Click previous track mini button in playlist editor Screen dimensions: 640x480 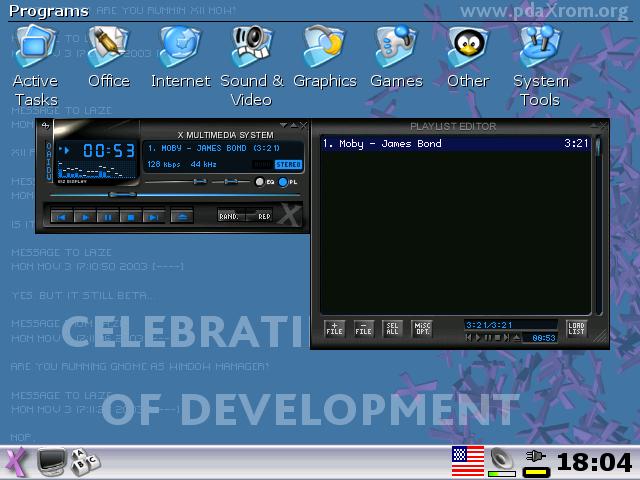[469, 338]
